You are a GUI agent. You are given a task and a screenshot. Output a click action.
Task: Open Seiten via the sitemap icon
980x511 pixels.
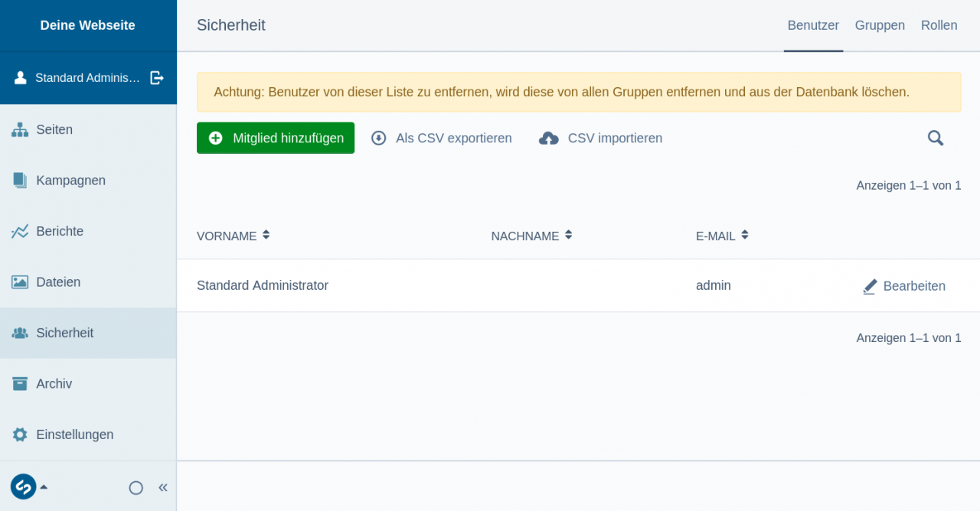(x=20, y=130)
